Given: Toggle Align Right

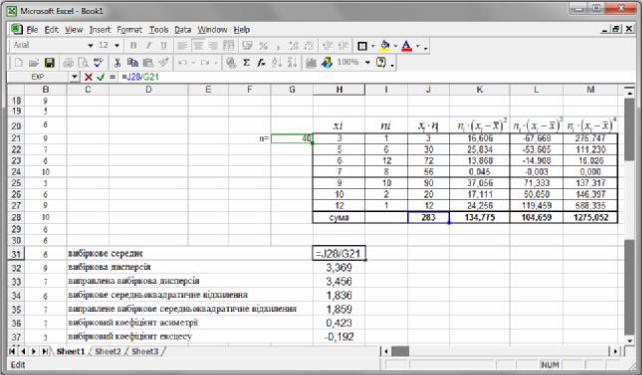Looking at the screenshot, I should point(213,45).
